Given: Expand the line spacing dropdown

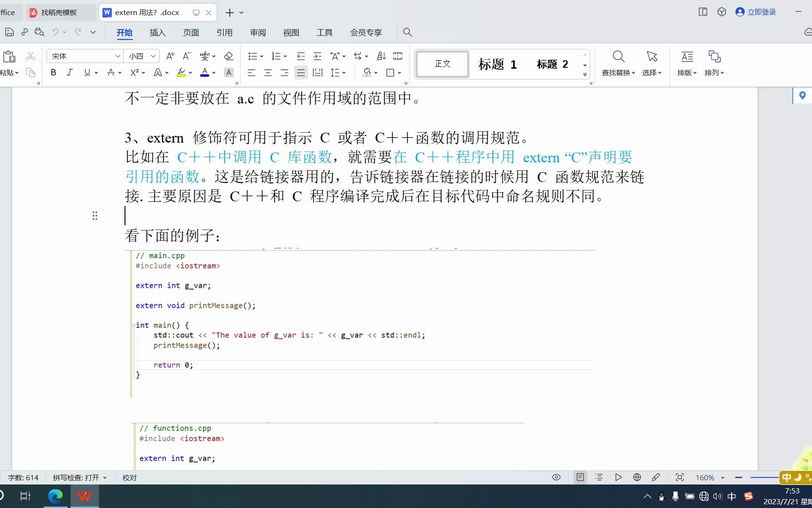Looking at the screenshot, I should (344, 72).
